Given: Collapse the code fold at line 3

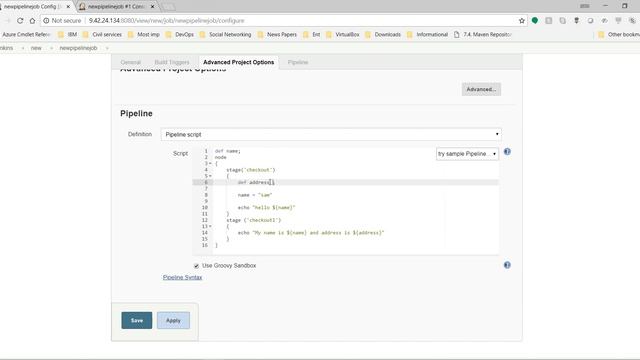Looking at the screenshot, I should (210, 164).
